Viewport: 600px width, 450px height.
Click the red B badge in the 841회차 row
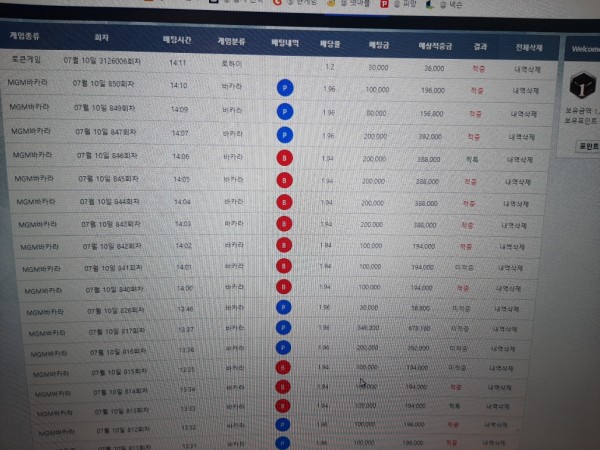pyautogui.click(x=284, y=266)
